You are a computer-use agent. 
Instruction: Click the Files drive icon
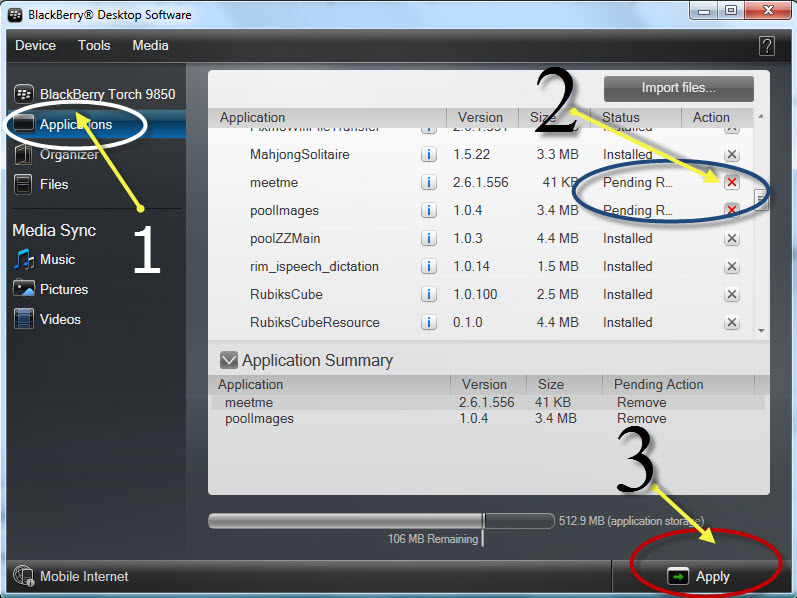coord(23,184)
